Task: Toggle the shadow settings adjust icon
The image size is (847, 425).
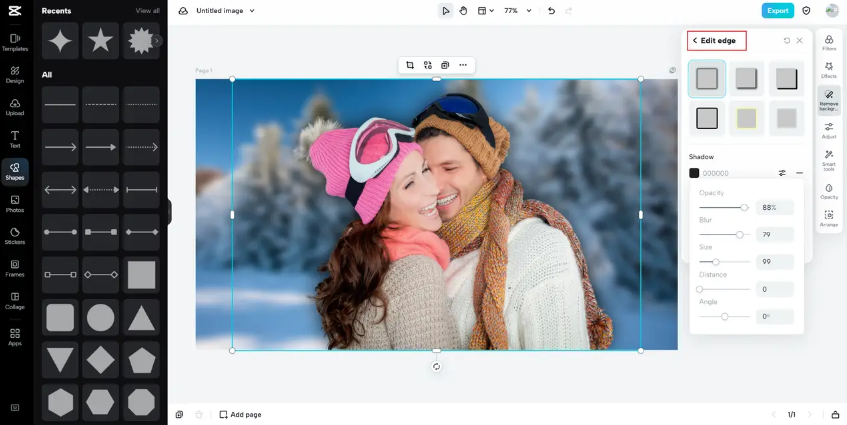Action: pos(782,173)
